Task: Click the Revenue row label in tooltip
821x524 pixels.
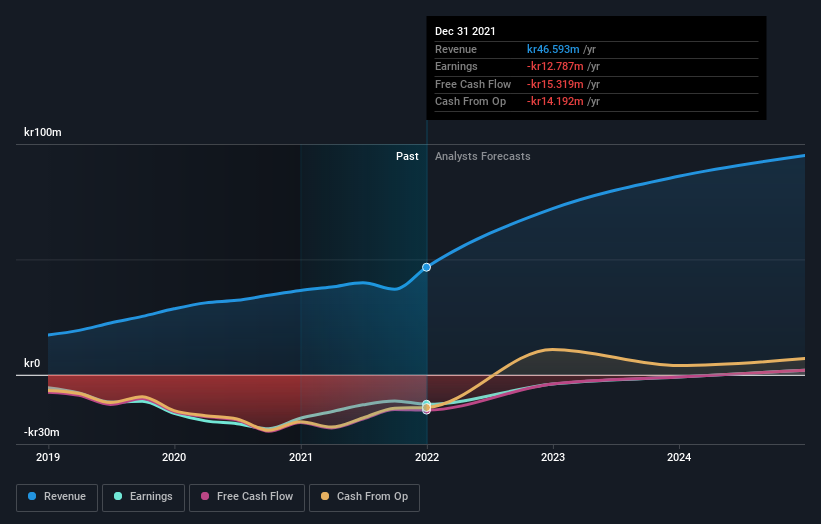Action: [456, 49]
